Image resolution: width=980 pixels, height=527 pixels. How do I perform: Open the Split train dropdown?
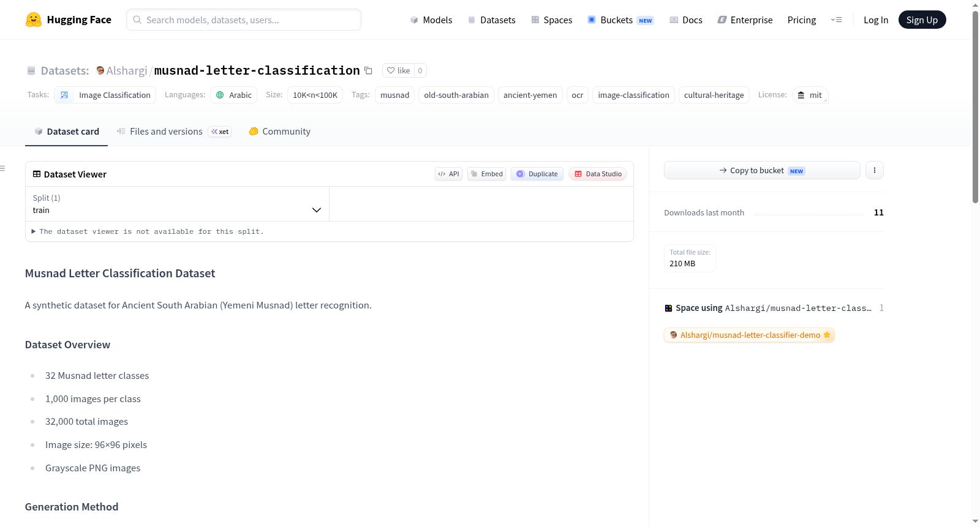click(x=177, y=204)
